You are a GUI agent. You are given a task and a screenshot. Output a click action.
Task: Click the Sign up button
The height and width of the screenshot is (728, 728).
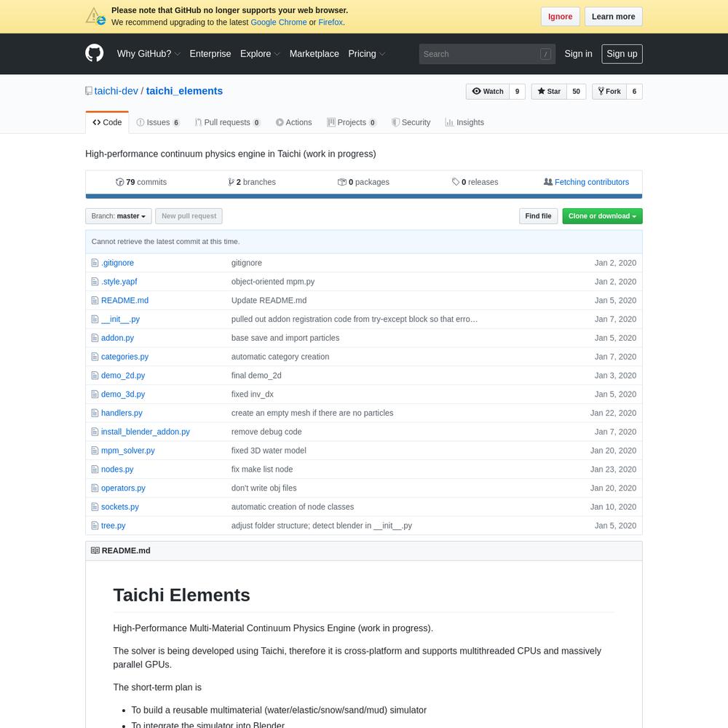click(622, 54)
